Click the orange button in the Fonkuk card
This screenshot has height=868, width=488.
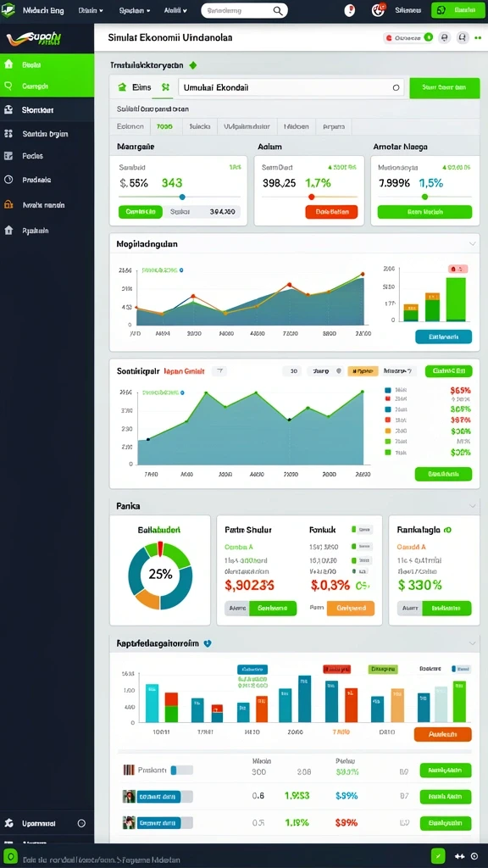pyautogui.click(x=351, y=609)
